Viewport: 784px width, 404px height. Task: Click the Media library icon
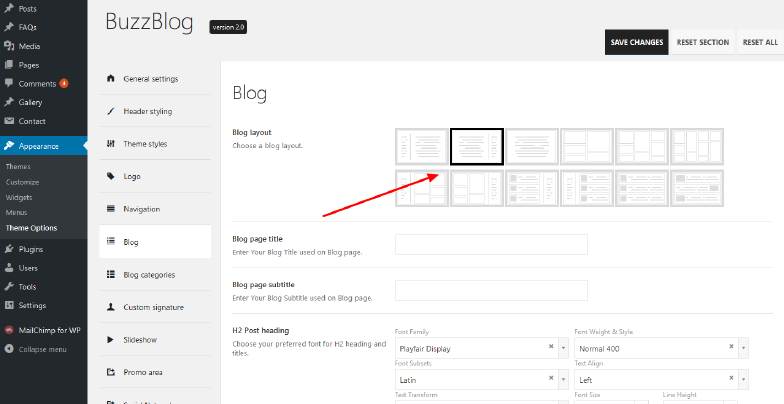(9, 46)
